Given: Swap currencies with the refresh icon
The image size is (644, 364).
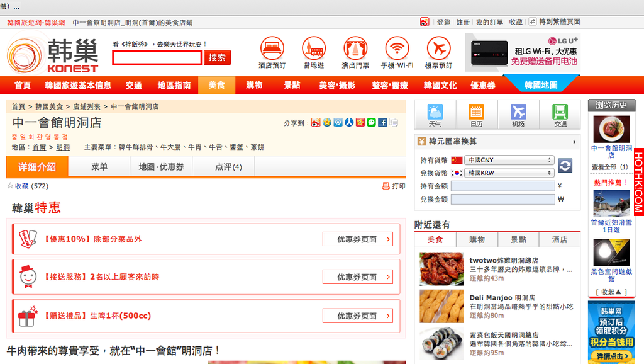Looking at the screenshot, I should pyautogui.click(x=565, y=166).
